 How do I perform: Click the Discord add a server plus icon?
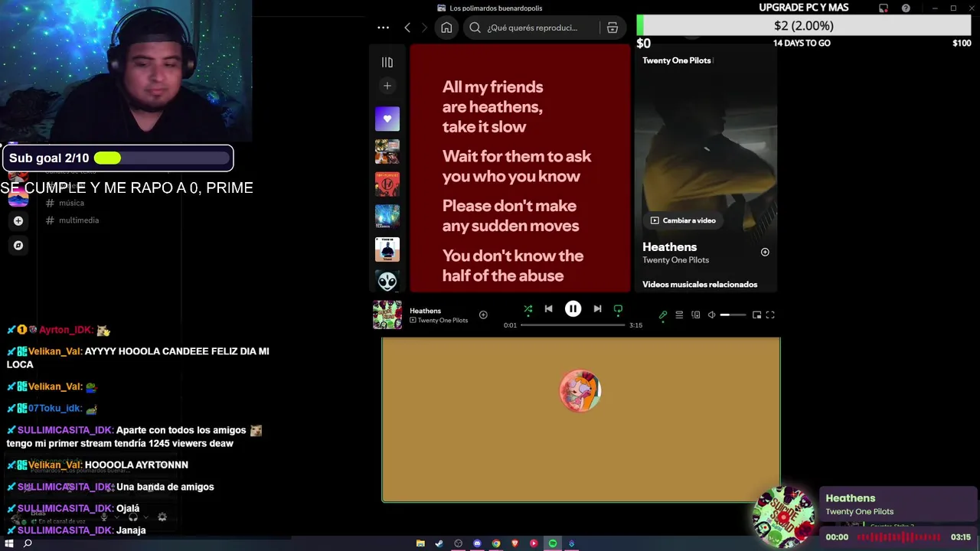pyautogui.click(x=18, y=220)
